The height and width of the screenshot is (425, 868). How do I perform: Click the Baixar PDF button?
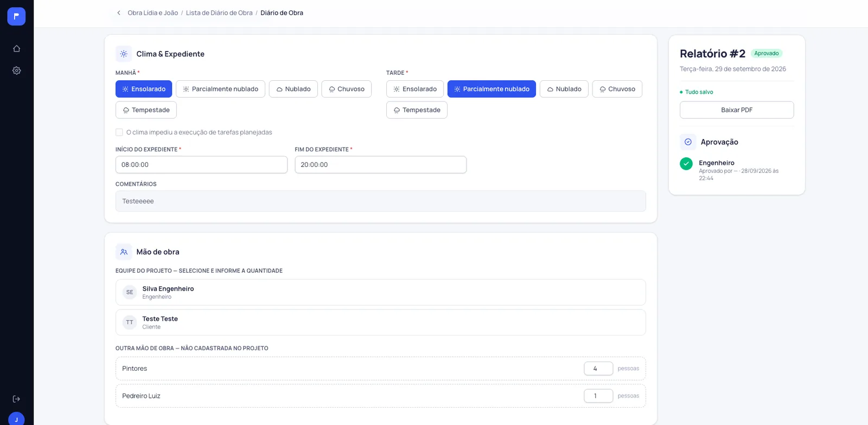coord(737,110)
